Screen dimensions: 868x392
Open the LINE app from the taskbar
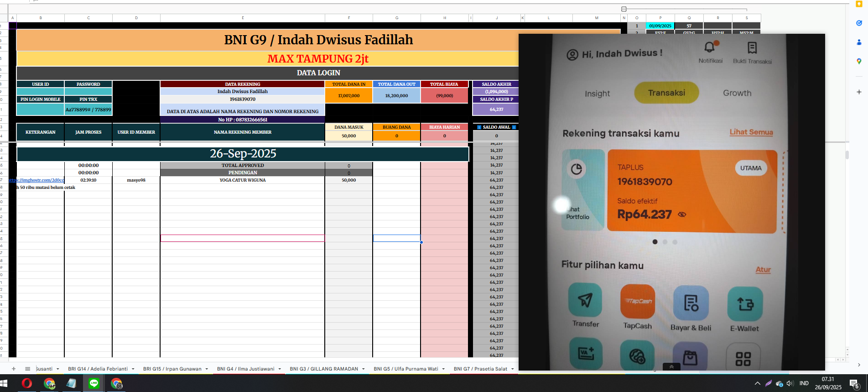click(94, 383)
